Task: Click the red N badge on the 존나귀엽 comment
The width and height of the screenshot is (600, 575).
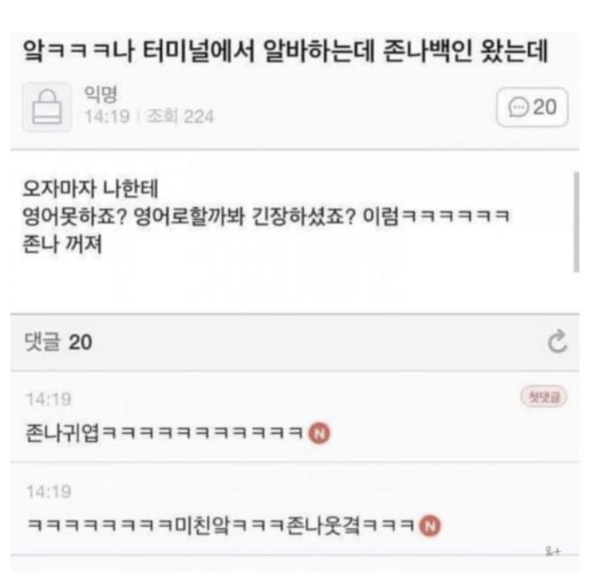Action: tap(320, 433)
